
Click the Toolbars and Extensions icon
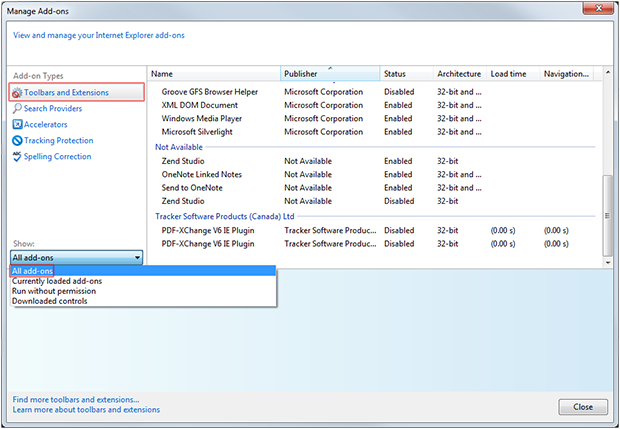pyautogui.click(x=17, y=93)
